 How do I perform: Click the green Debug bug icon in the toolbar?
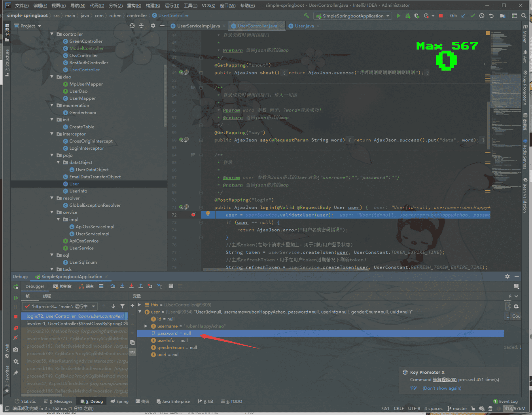click(407, 16)
